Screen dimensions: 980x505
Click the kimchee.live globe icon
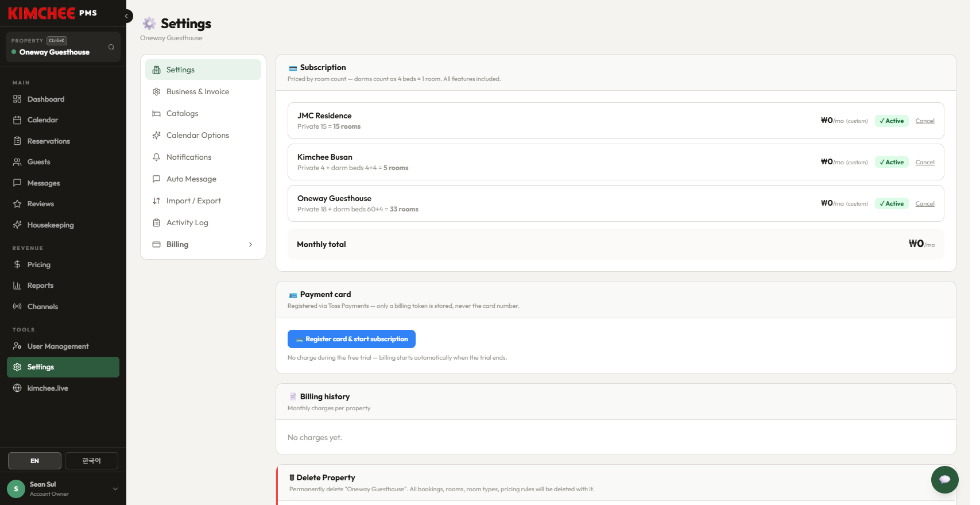click(x=17, y=388)
